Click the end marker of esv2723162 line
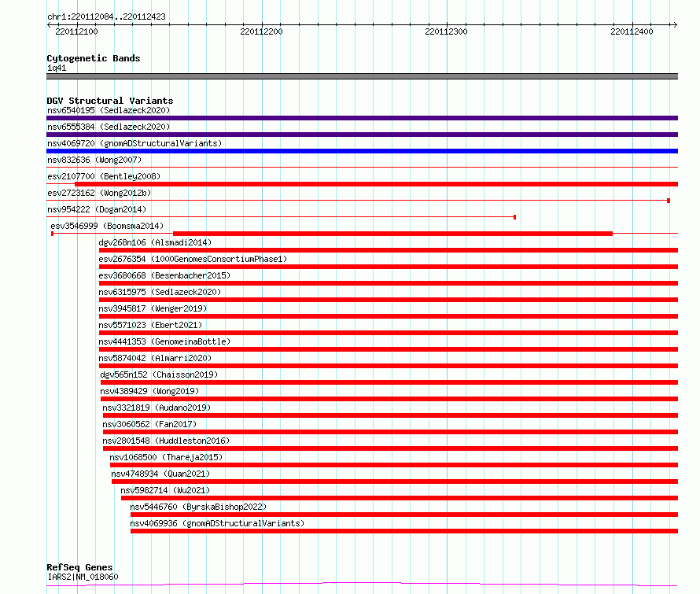This screenshot has height=594, width=700. (669, 201)
